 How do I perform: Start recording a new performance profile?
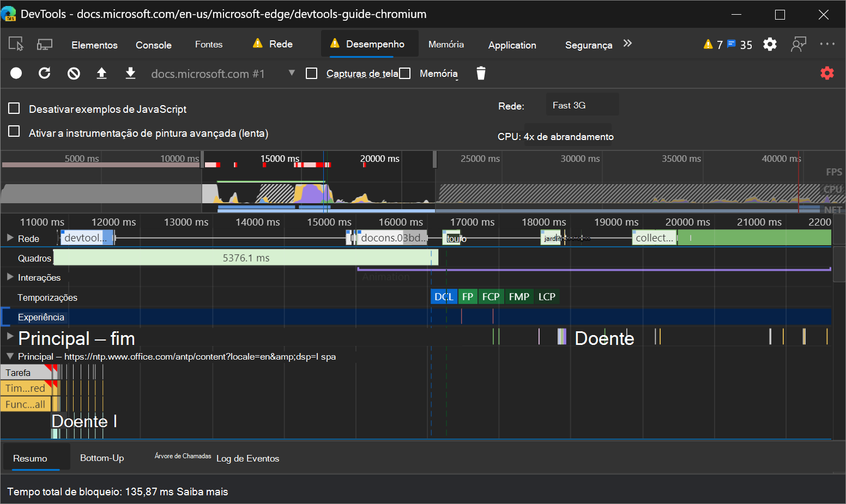click(x=16, y=73)
